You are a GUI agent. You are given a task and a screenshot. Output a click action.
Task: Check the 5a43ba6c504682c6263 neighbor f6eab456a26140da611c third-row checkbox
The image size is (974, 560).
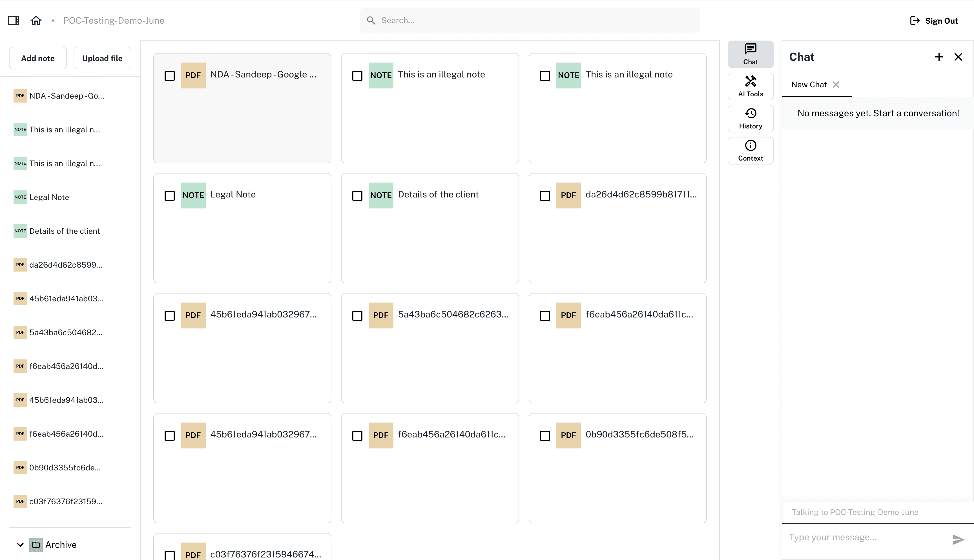545,316
